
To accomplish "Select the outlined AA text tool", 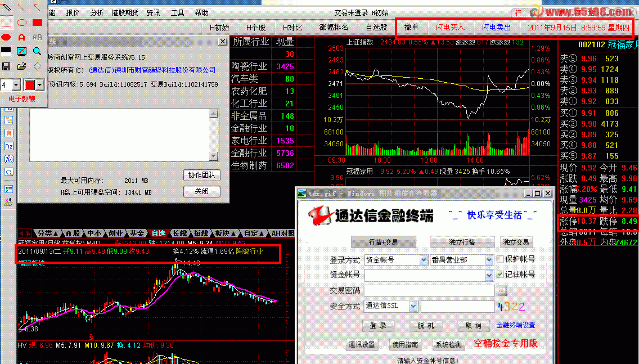I will (37, 37).
